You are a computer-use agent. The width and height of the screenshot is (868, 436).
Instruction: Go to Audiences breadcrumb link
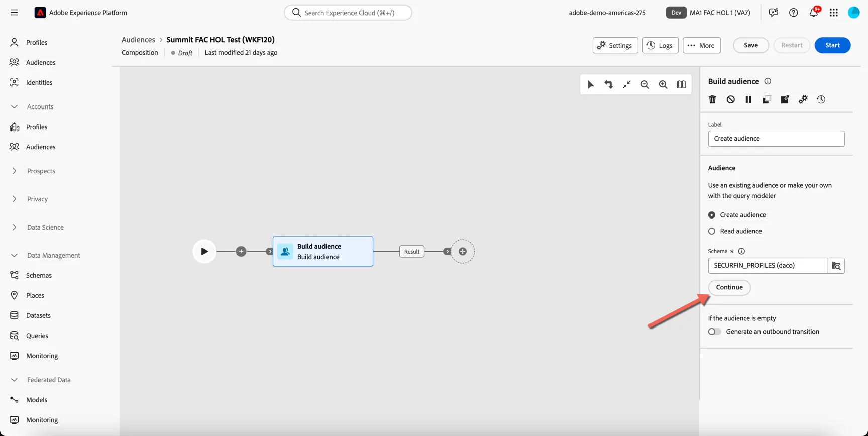click(x=138, y=40)
